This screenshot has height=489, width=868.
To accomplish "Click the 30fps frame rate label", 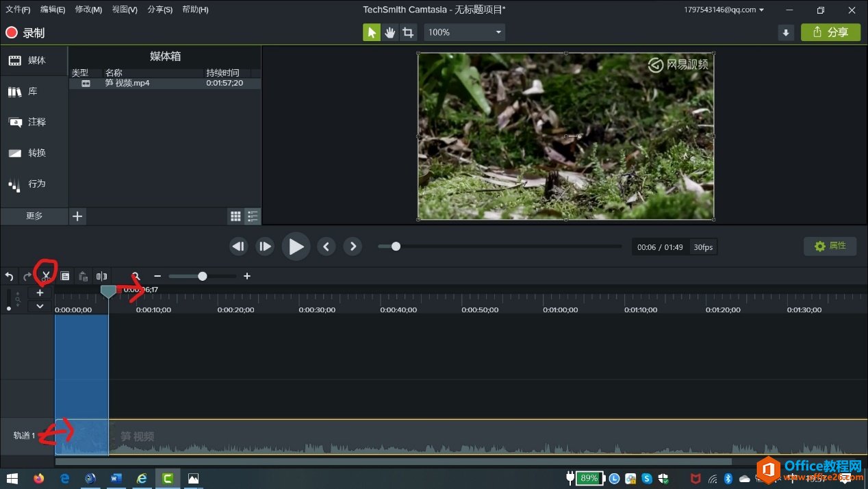I will pos(703,247).
